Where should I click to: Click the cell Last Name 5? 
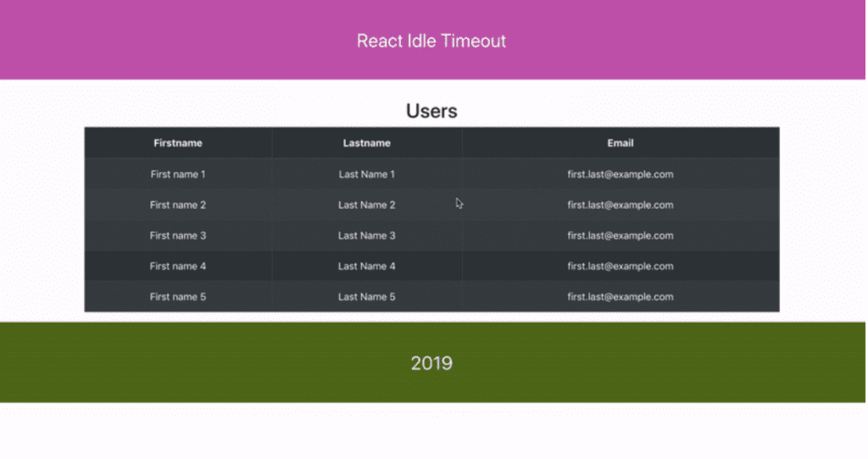366,297
